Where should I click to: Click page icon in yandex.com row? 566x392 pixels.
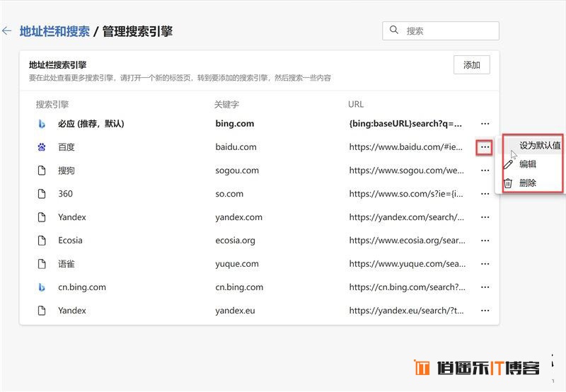[42, 217]
